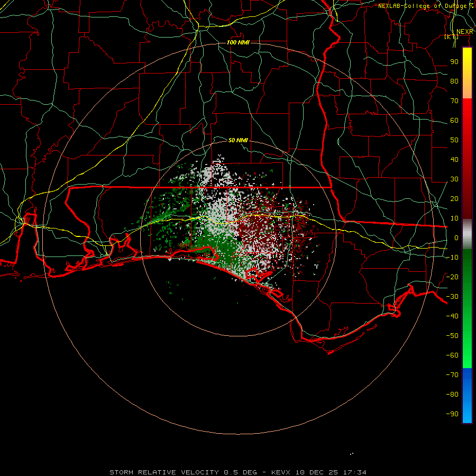Click the 70 value on velocity scale
The height and width of the screenshot is (476, 476).
pyautogui.click(x=454, y=101)
